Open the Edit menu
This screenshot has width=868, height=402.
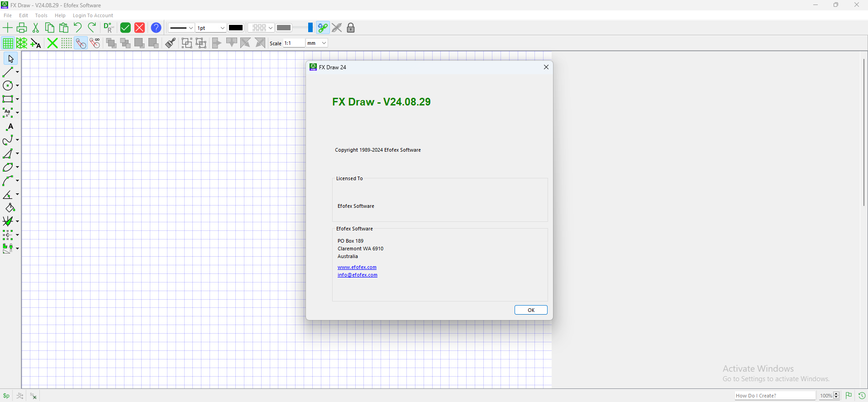[24, 15]
